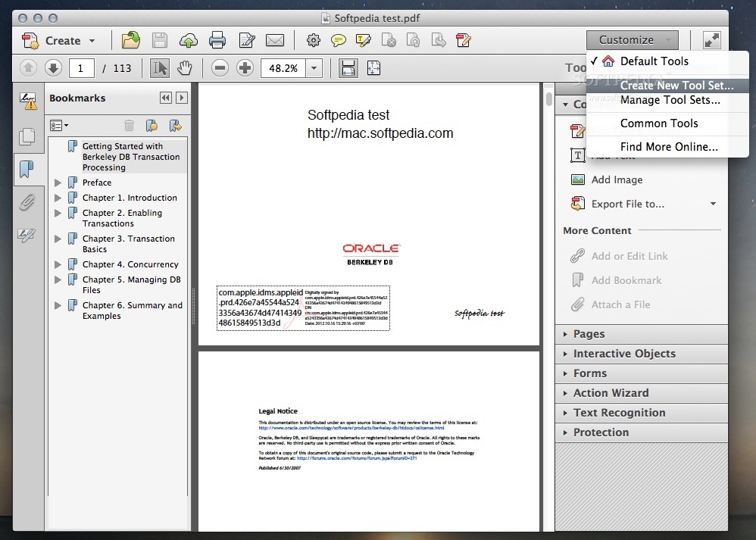Open the zoom percentage dropdown
This screenshot has width=756, height=540.
click(x=314, y=68)
